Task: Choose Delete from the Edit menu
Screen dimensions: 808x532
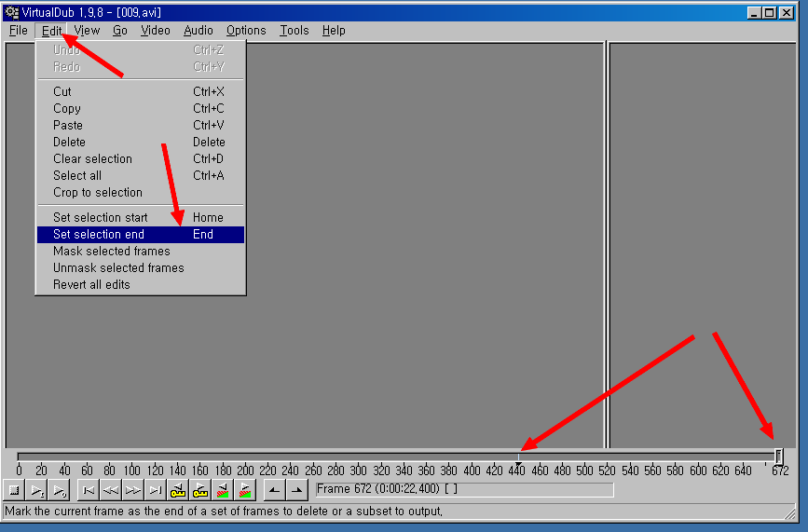Action: 141,143
